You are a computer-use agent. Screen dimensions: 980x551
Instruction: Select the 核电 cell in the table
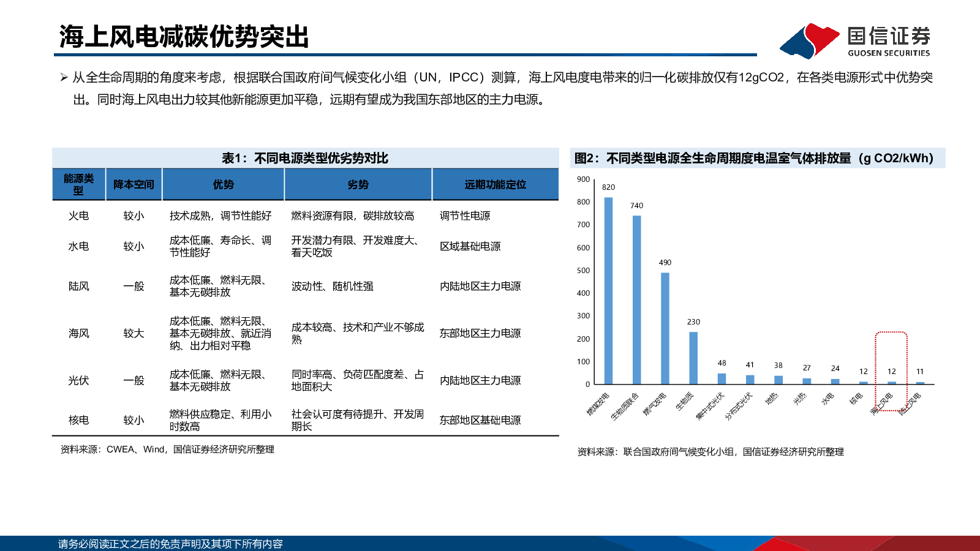click(x=78, y=420)
